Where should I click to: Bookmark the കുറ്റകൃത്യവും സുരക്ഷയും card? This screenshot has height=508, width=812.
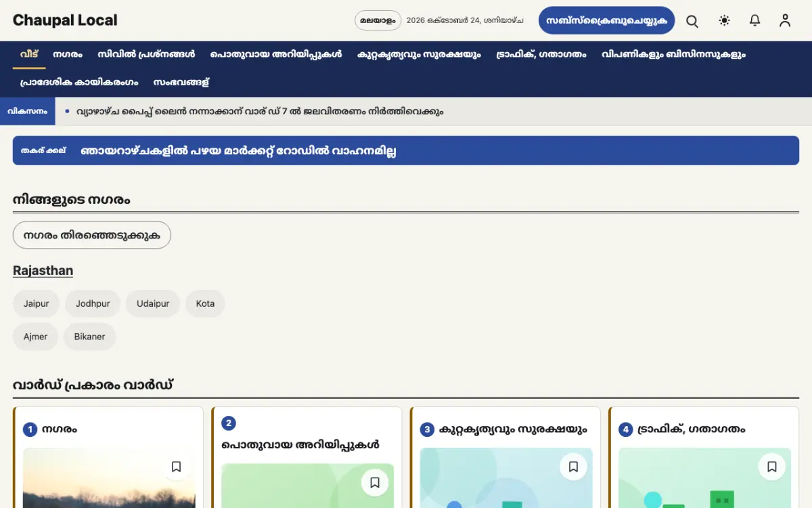[573, 467]
